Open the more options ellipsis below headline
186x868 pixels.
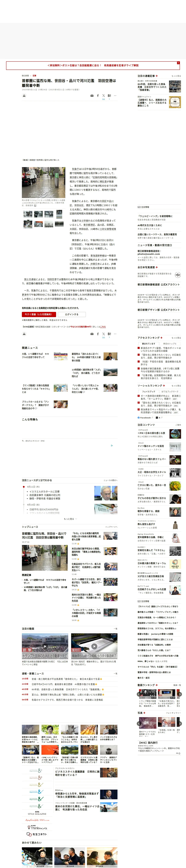(x=115, y=96)
